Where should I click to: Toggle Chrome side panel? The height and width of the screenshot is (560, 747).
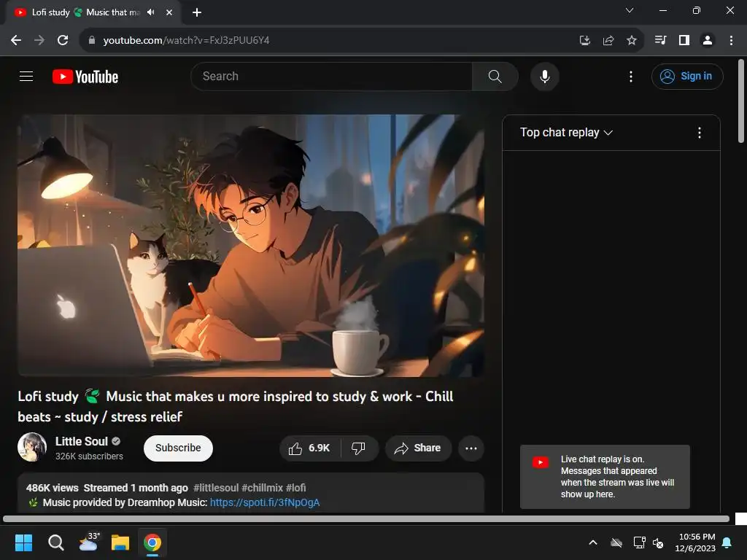point(684,40)
